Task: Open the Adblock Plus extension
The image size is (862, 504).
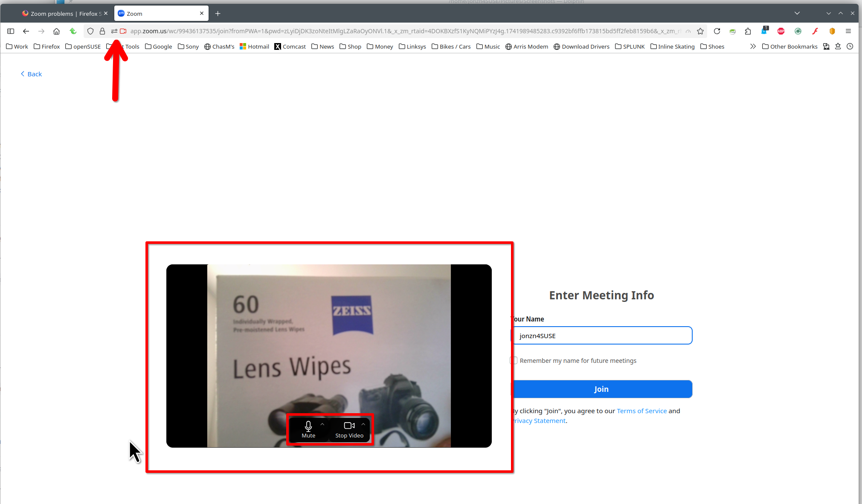Action: tap(781, 31)
